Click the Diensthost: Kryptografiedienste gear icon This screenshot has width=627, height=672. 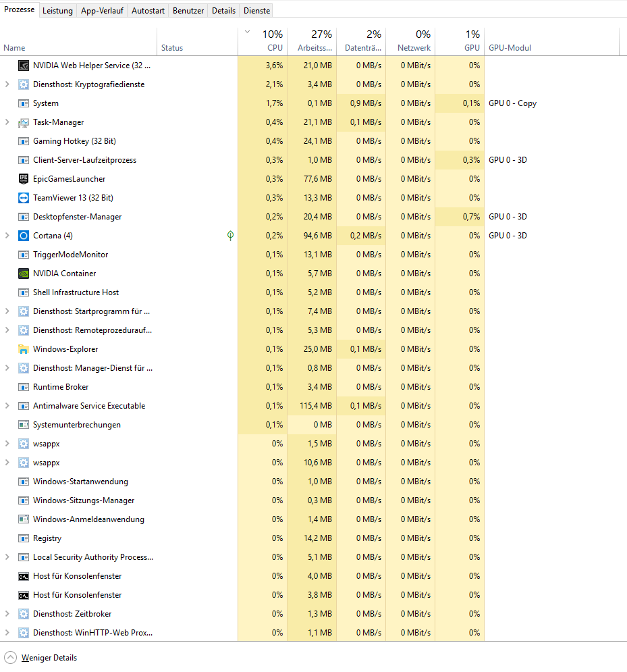click(24, 84)
